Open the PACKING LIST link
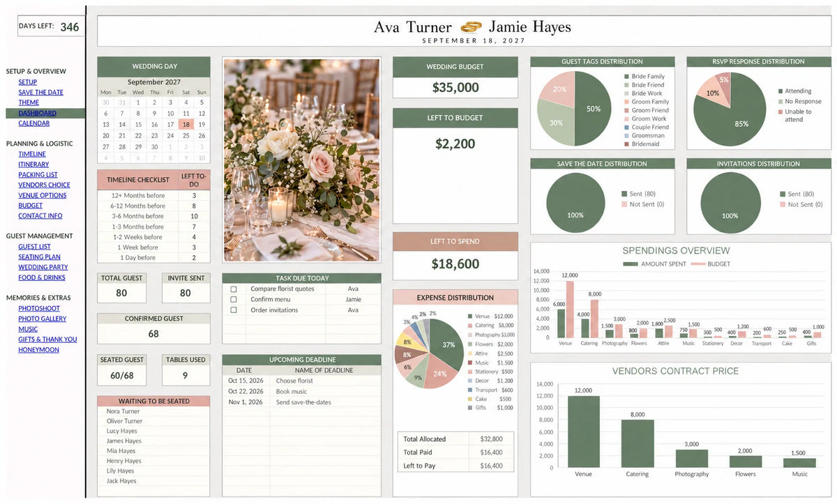 click(38, 175)
